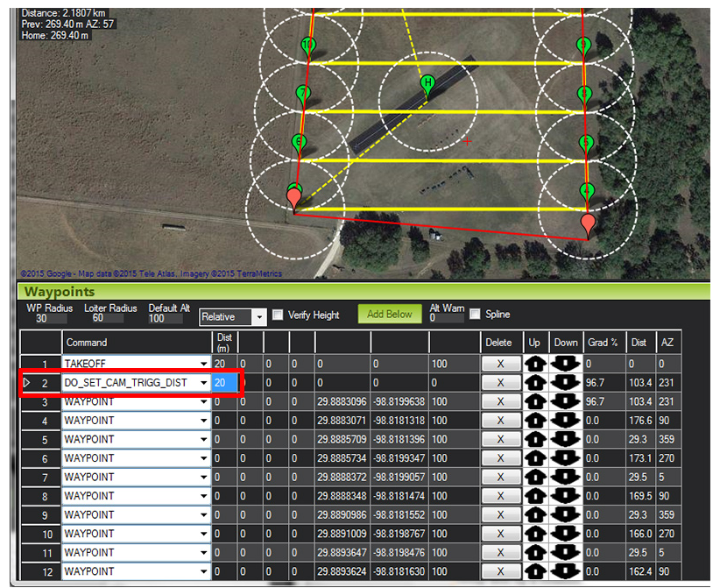
Task: Edit the WP Radius field showing 30
Action: 50,318
